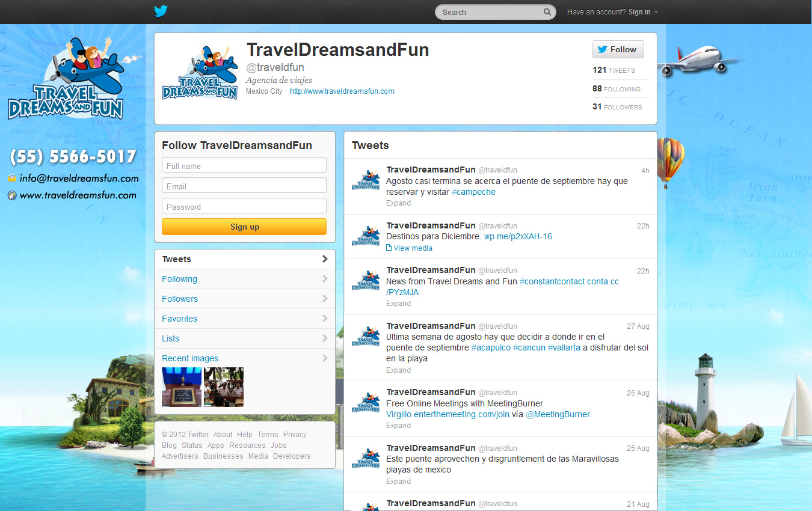Click the yellow Sign up button

pos(244,227)
